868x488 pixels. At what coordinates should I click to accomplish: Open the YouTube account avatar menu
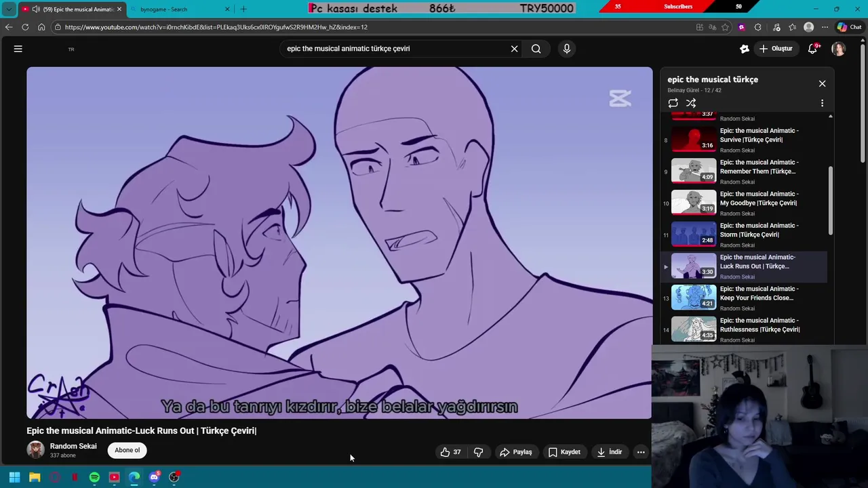839,49
